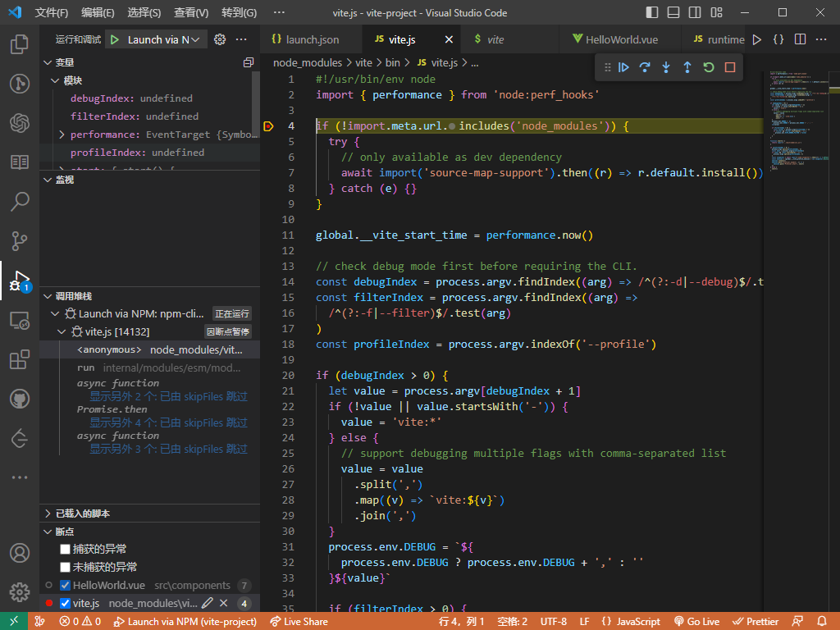
Task: Collapse the 监视 section
Action: click(x=48, y=180)
